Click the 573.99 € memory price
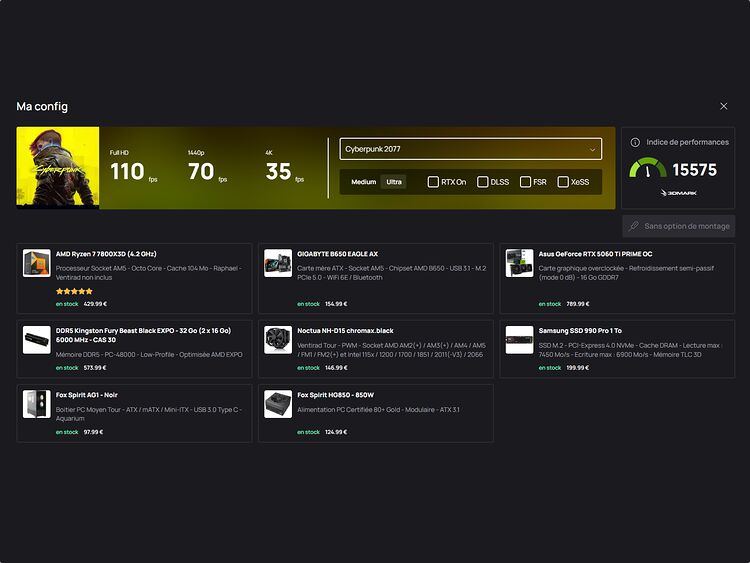Viewport: 750px width, 563px height. pos(95,368)
